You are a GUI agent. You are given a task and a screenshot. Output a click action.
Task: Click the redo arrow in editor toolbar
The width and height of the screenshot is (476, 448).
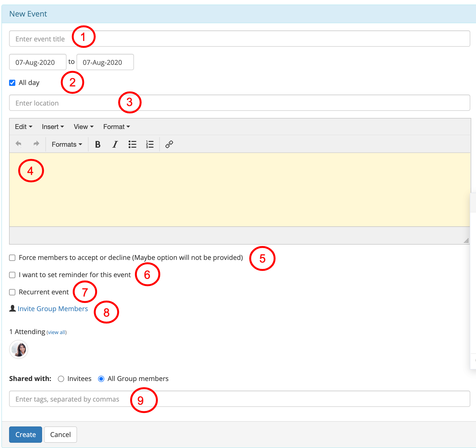pyautogui.click(x=36, y=144)
